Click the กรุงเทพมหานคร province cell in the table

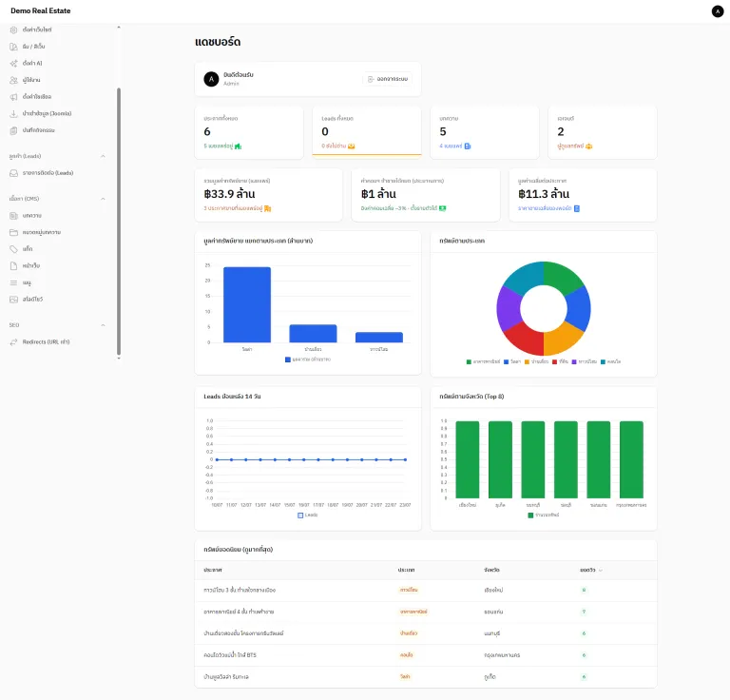(x=502, y=655)
